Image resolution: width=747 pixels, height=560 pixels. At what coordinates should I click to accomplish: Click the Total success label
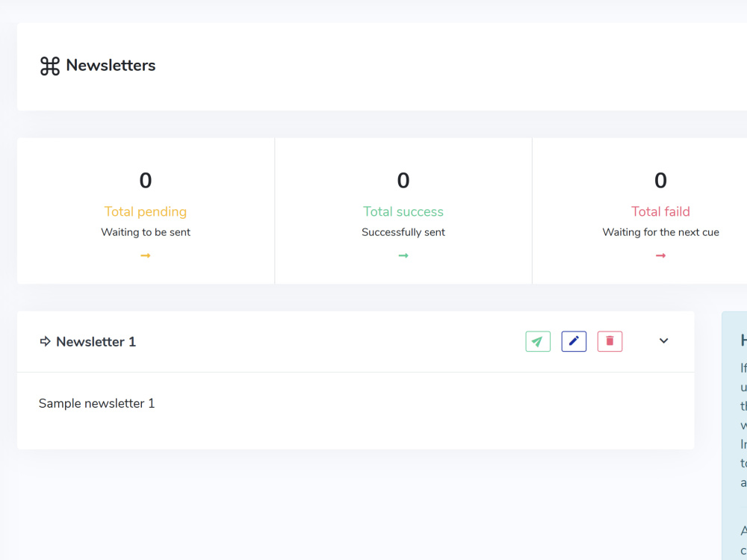coord(403,211)
